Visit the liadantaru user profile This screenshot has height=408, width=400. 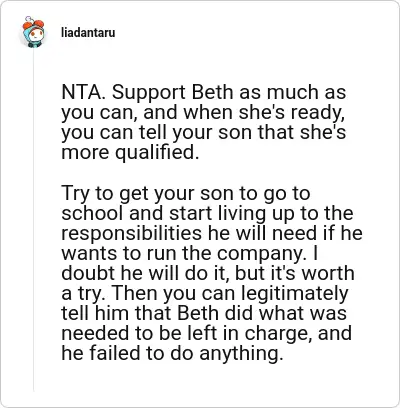[x=88, y=33]
